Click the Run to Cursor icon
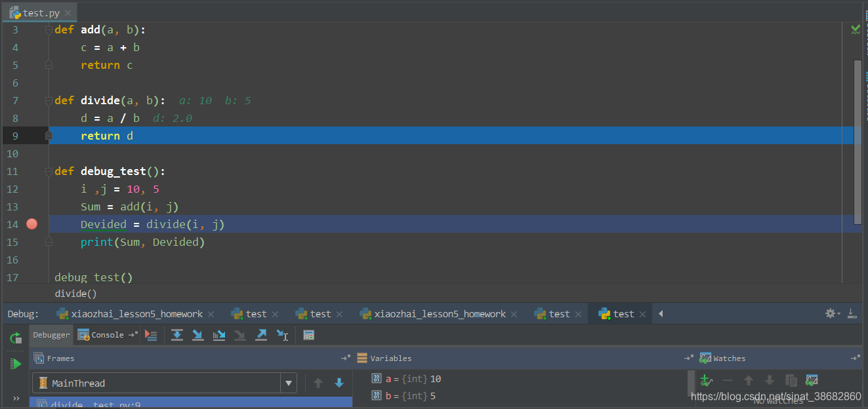This screenshot has height=409, width=868. (x=282, y=335)
